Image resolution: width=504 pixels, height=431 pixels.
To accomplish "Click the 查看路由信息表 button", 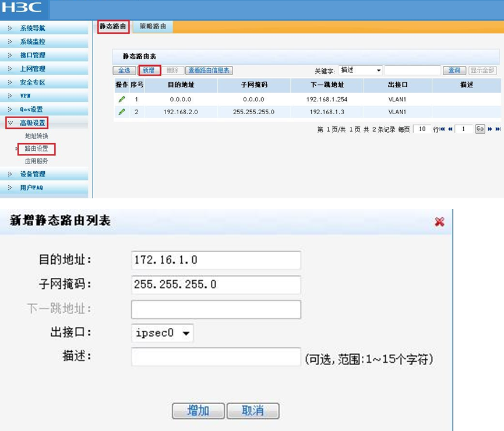I will pos(209,70).
